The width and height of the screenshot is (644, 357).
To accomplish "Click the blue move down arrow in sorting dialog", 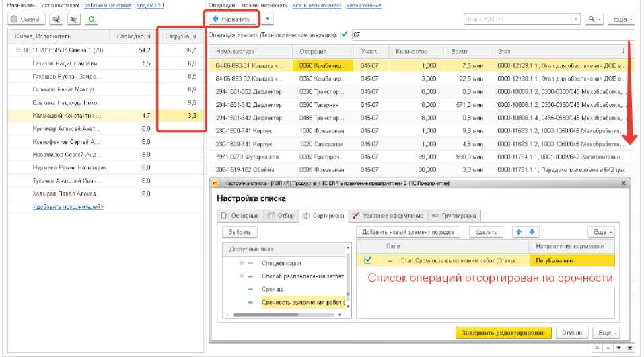I will coord(530,232).
